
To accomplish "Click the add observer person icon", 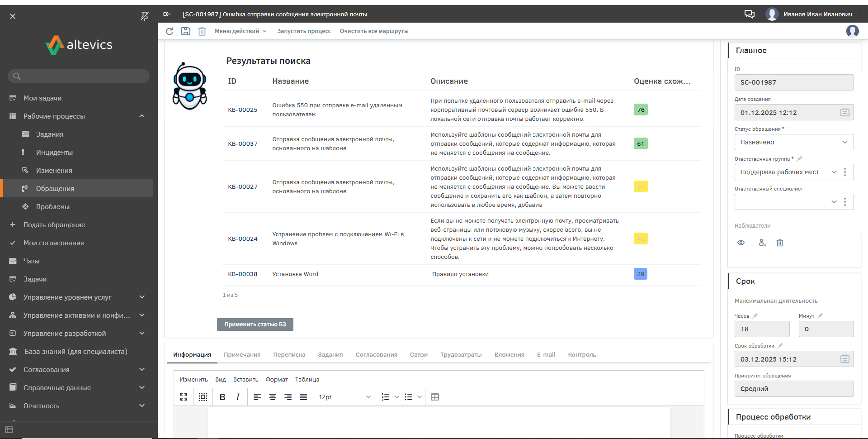I will pyautogui.click(x=762, y=243).
